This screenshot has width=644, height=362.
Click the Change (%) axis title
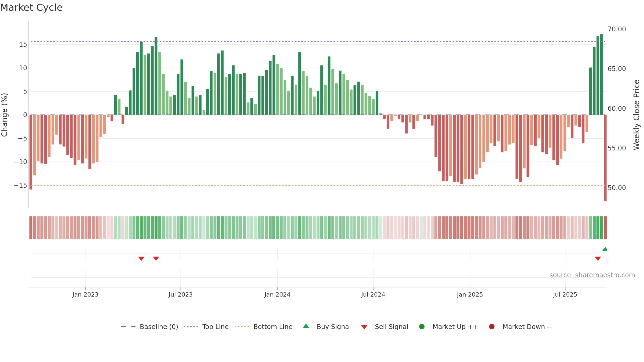pyautogui.click(x=4, y=115)
